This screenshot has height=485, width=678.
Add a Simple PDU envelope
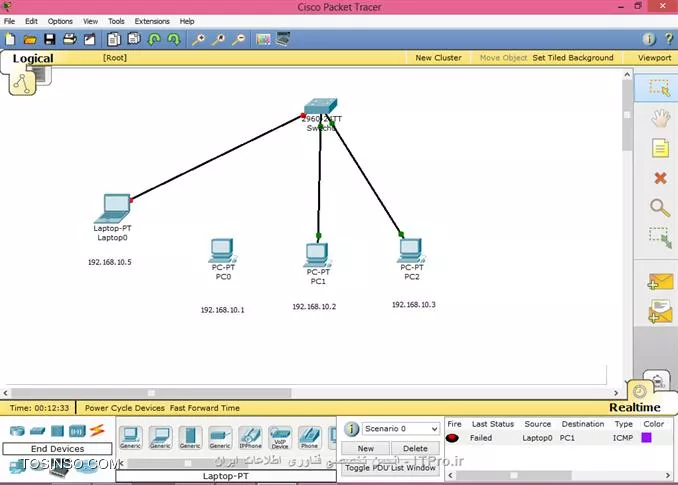(x=660, y=282)
